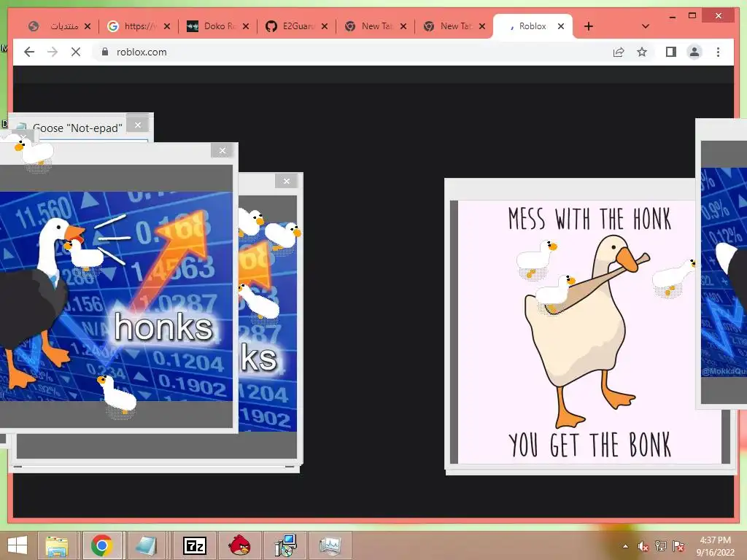Screen dimensions: 747x560
Task: Close the first New Tab
Action: (x=403, y=26)
